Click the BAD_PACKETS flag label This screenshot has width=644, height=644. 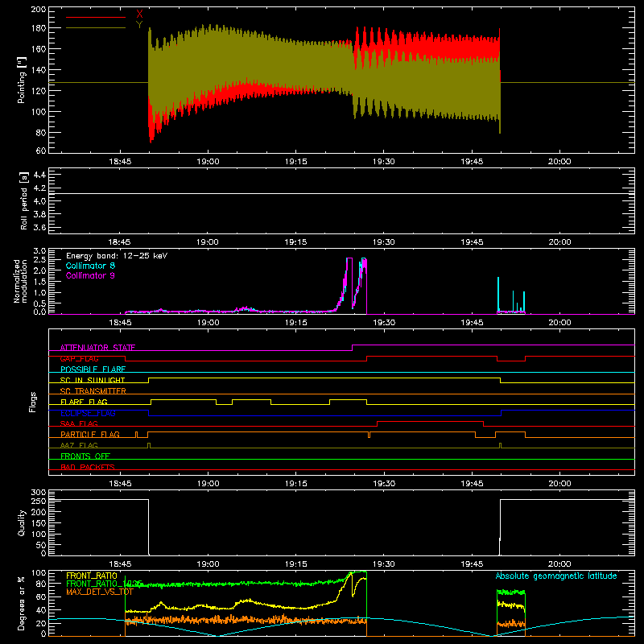88,467
